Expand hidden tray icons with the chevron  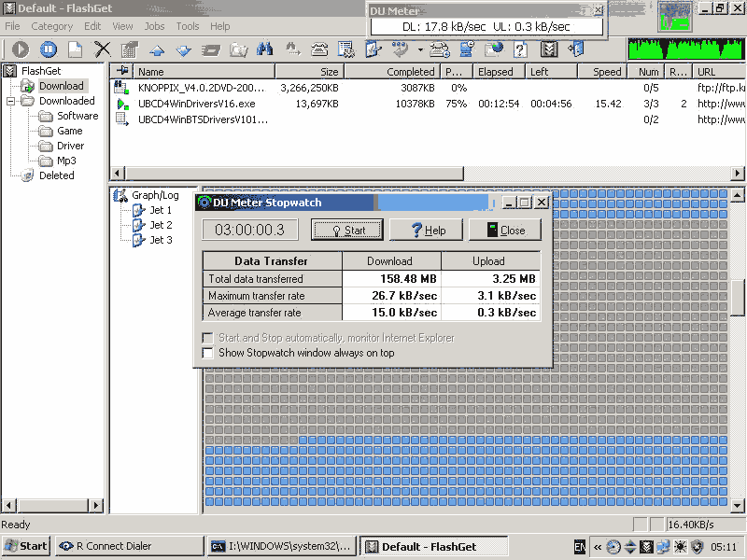[598, 547]
